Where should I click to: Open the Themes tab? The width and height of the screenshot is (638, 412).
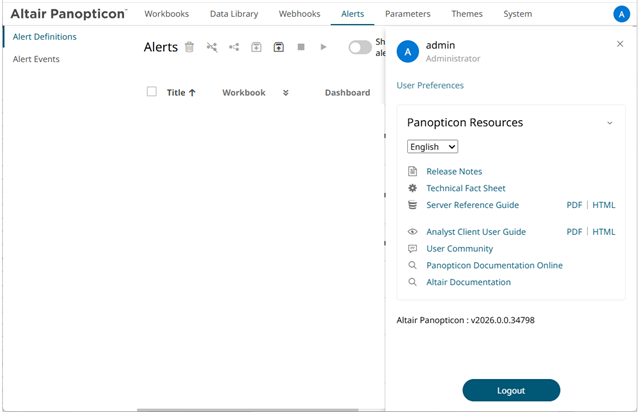pos(467,14)
